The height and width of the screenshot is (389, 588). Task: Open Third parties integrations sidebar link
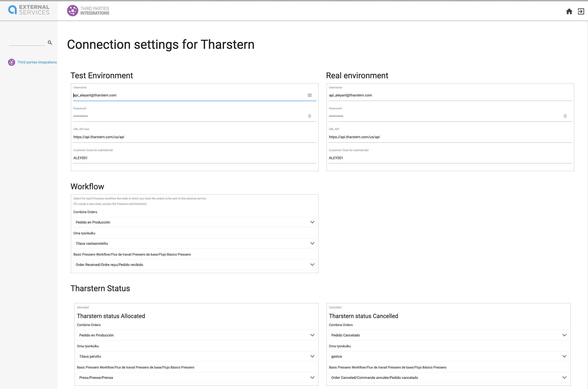click(37, 62)
